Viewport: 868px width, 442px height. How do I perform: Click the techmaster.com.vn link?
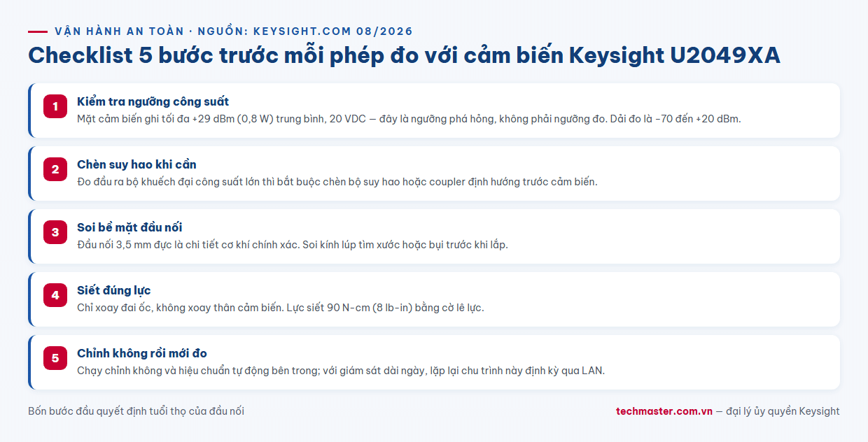pyautogui.click(x=664, y=411)
